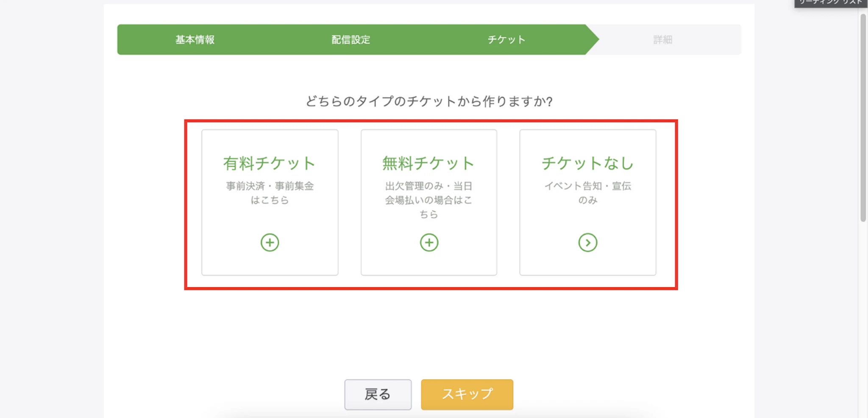Select the 有料チケット card title

[x=270, y=163]
